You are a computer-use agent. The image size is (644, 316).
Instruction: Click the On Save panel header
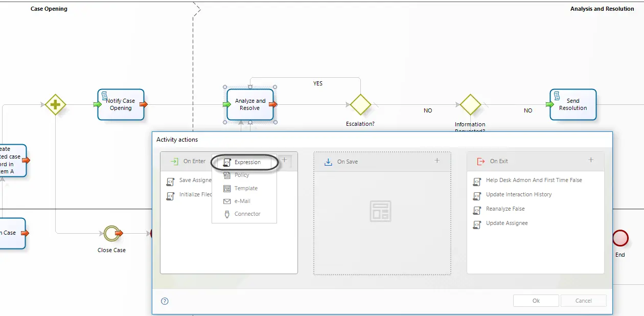382,162
